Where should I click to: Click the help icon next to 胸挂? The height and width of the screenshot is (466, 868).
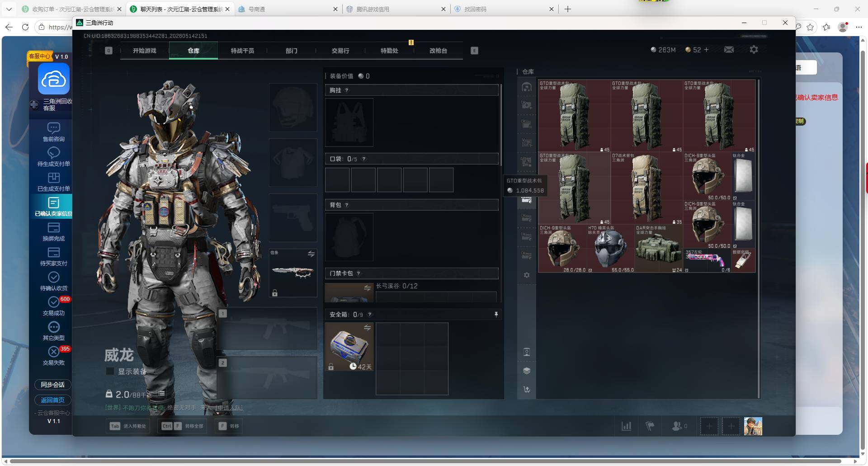[x=347, y=90]
